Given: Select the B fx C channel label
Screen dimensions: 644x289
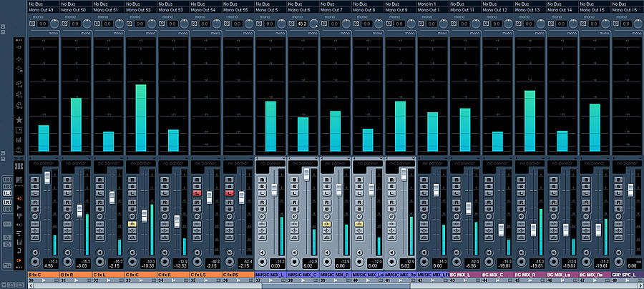Looking at the screenshot, I should [x=44, y=274].
